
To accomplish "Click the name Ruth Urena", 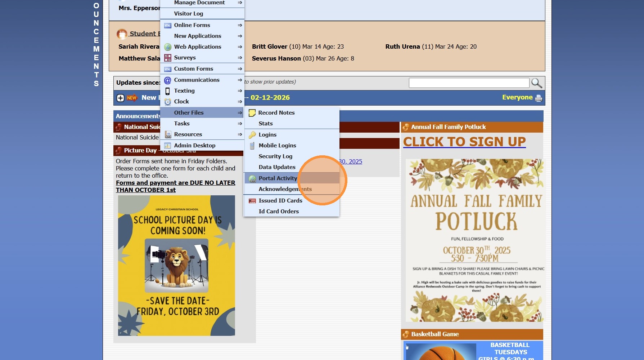I will pyautogui.click(x=402, y=46).
